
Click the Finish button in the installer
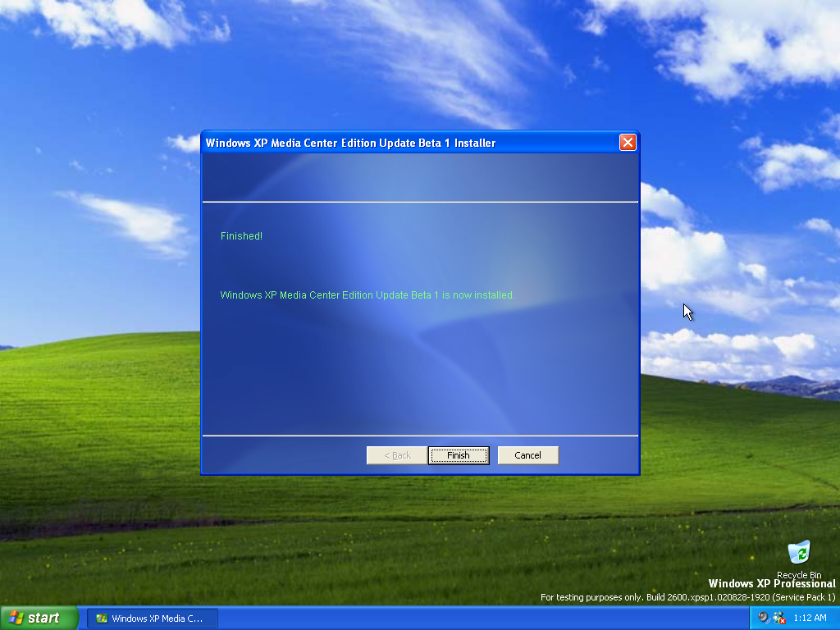[x=459, y=455]
